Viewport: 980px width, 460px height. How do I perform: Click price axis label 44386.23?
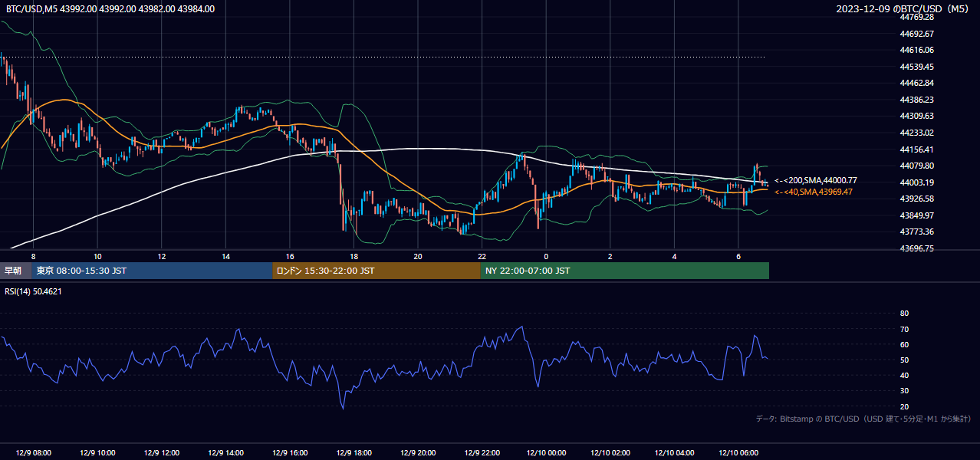click(x=916, y=100)
